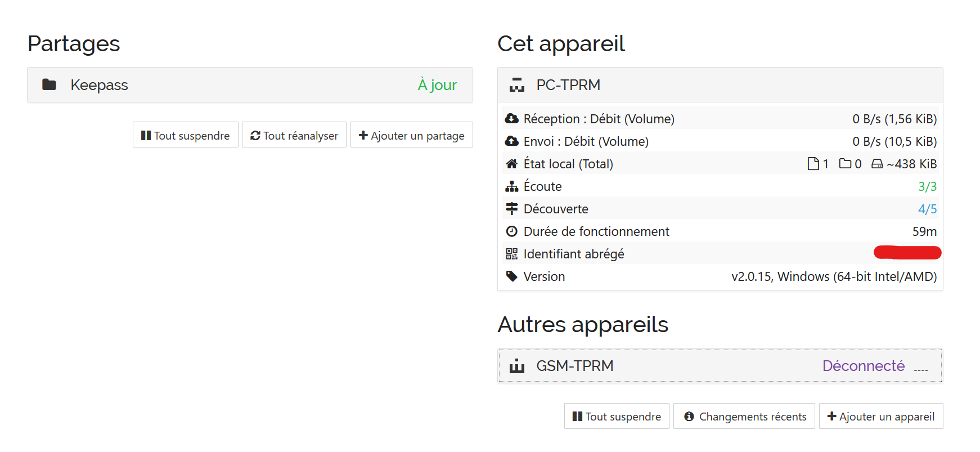The image size is (980, 452).
Task: Click the signpost icon beside Découverte
Action: [511, 209]
